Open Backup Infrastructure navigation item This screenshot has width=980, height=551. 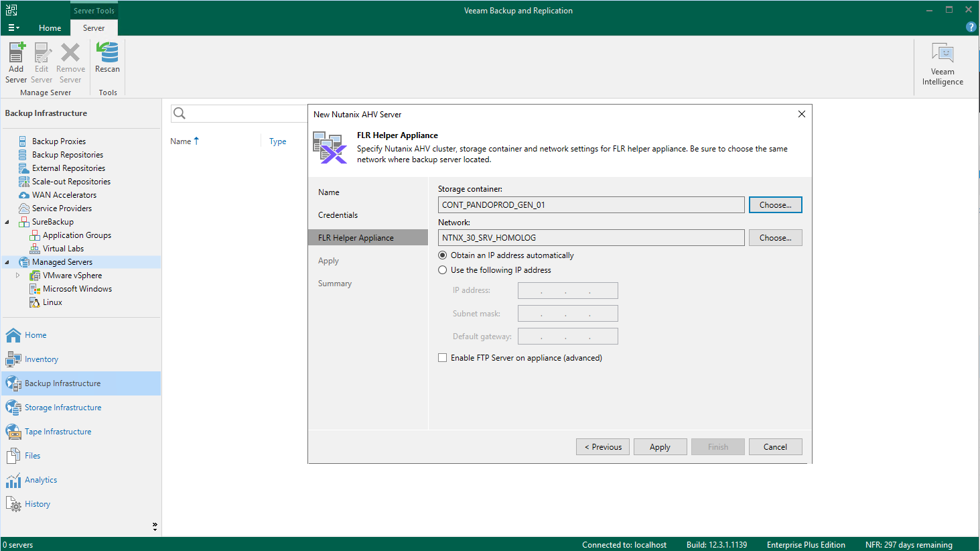point(81,383)
